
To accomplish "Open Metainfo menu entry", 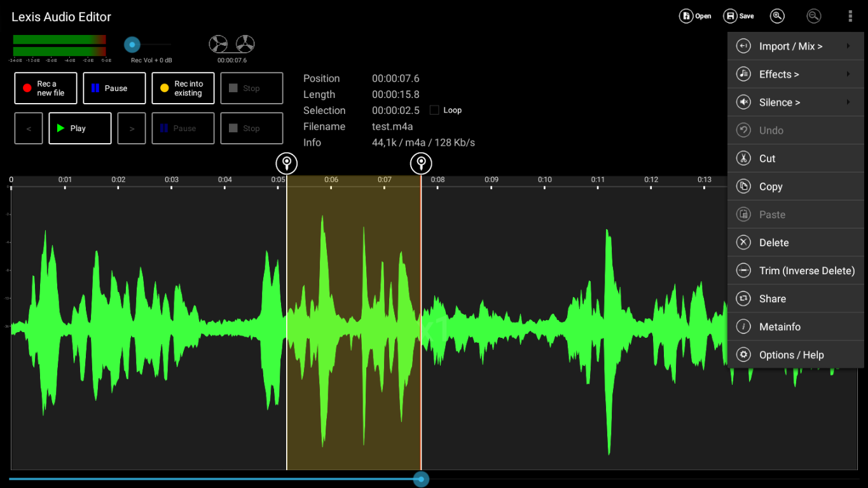I will pyautogui.click(x=796, y=326).
